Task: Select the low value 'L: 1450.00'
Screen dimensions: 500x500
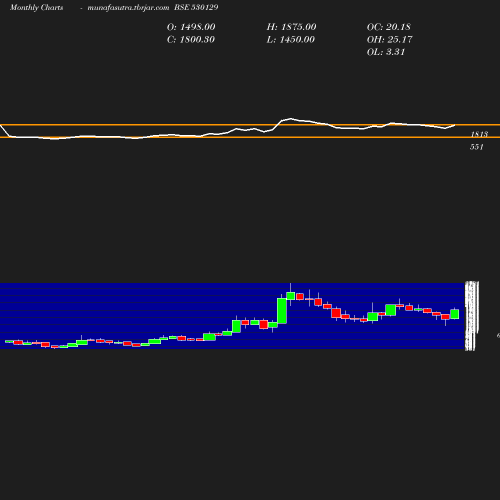Action: 290,39
